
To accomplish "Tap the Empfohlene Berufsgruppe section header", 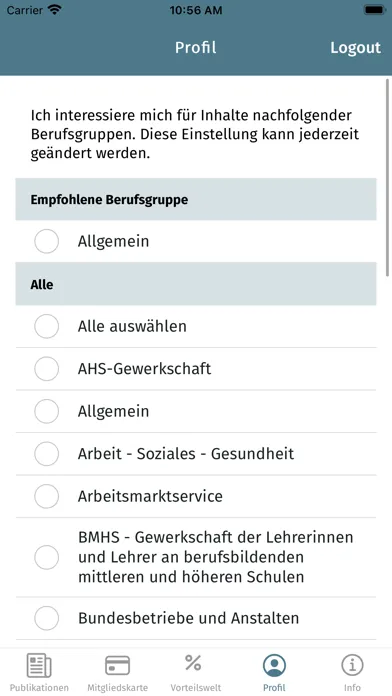I will point(196,199).
